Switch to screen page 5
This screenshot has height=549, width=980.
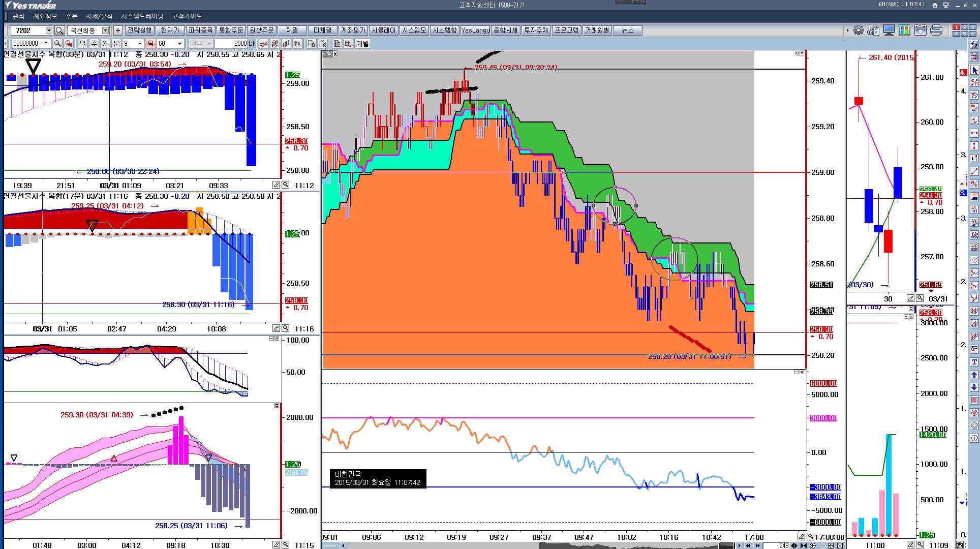point(964,34)
